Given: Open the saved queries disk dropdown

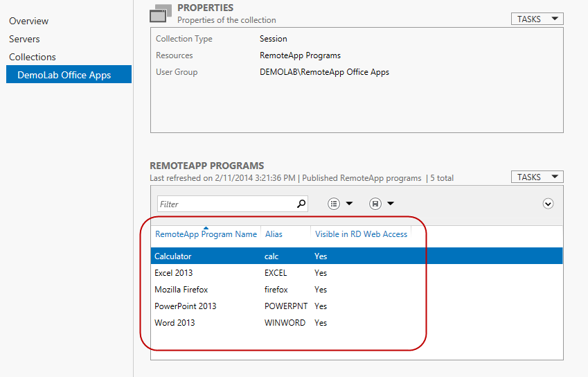Looking at the screenshot, I should click(382, 204).
